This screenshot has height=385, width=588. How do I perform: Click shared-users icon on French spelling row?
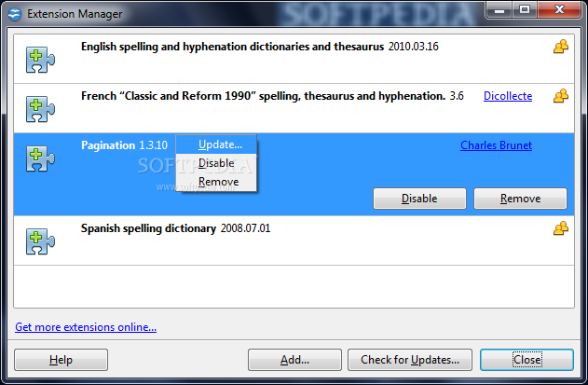[x=561, y=96]
